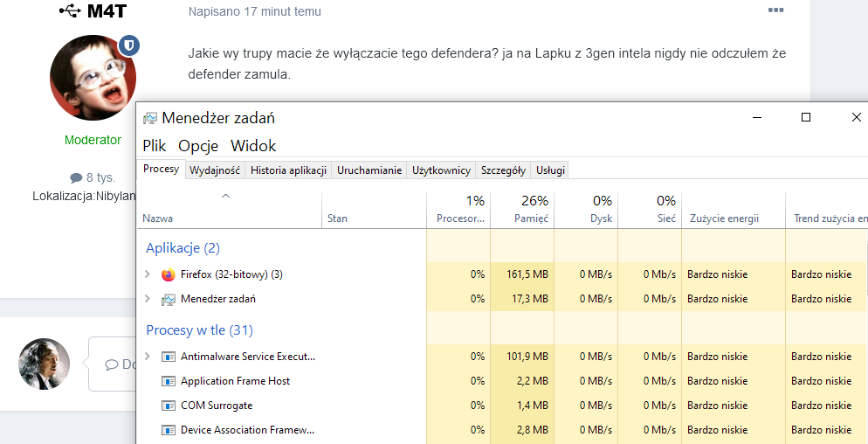The image size is (868, 444).
Task: Sort by the Trend zużycia energii column
Action: click(x=827, y=211)
